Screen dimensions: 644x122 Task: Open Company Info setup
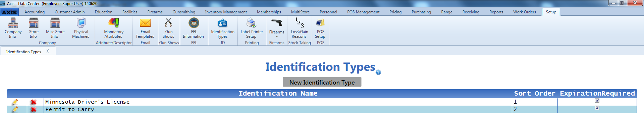[13, 28]
